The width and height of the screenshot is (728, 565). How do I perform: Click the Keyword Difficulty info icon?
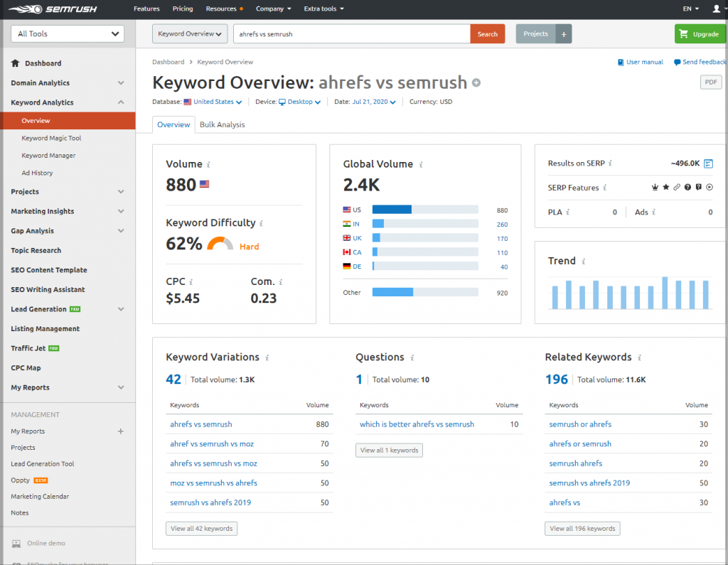262,223
